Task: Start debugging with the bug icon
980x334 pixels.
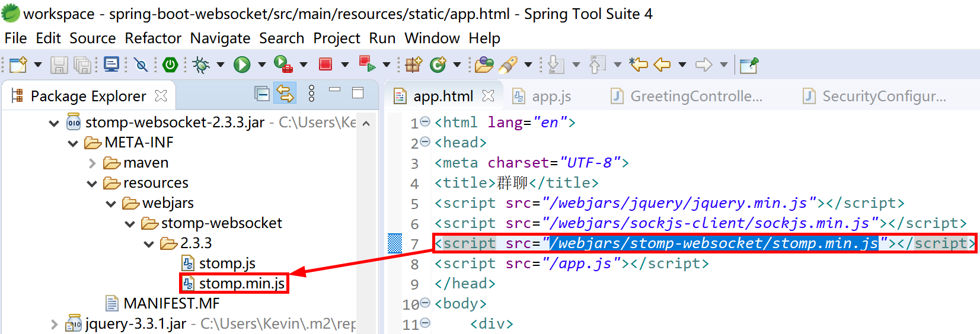Action: tap(201, 65)
